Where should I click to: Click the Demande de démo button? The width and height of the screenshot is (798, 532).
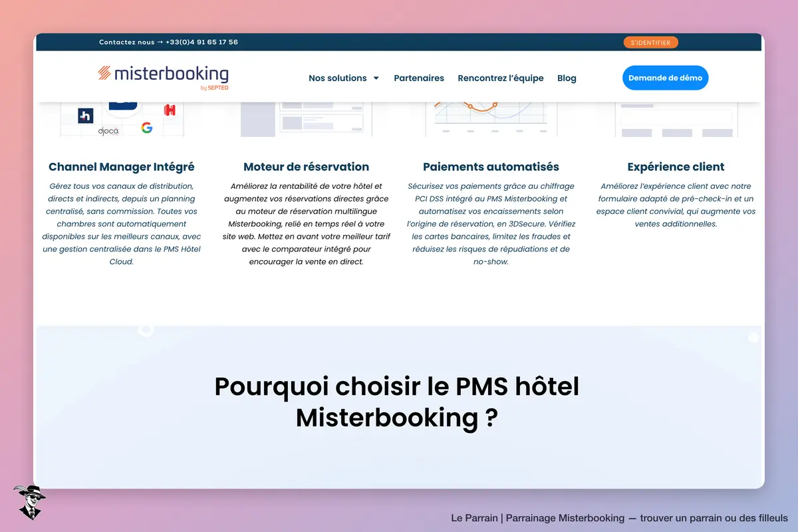[x=666, y=78]
